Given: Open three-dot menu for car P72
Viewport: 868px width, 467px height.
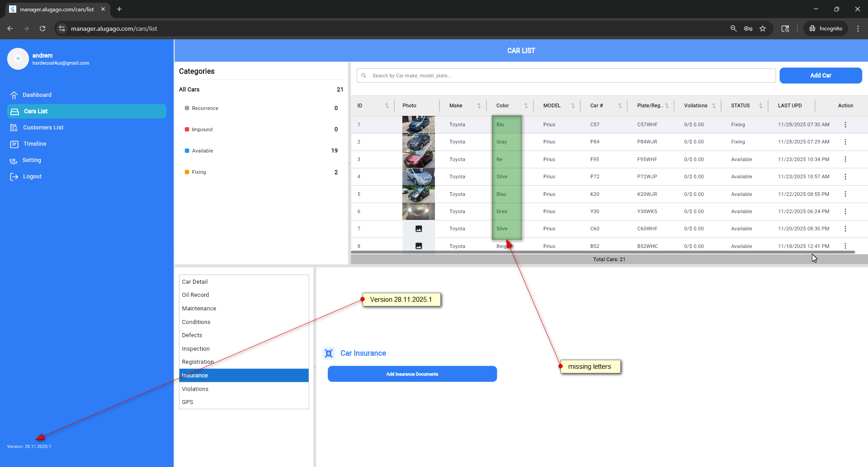Looking at the screenshot, I should pyautogui.click(x=845, y=177).
